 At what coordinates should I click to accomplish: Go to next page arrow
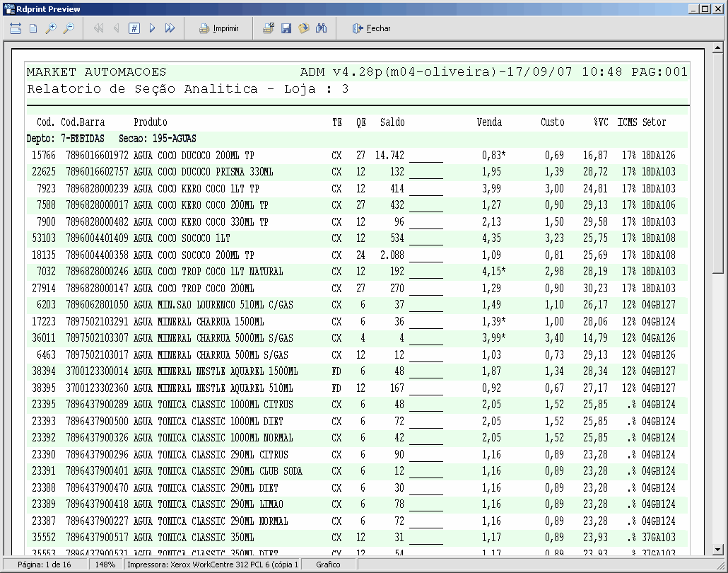coord(152,28)
